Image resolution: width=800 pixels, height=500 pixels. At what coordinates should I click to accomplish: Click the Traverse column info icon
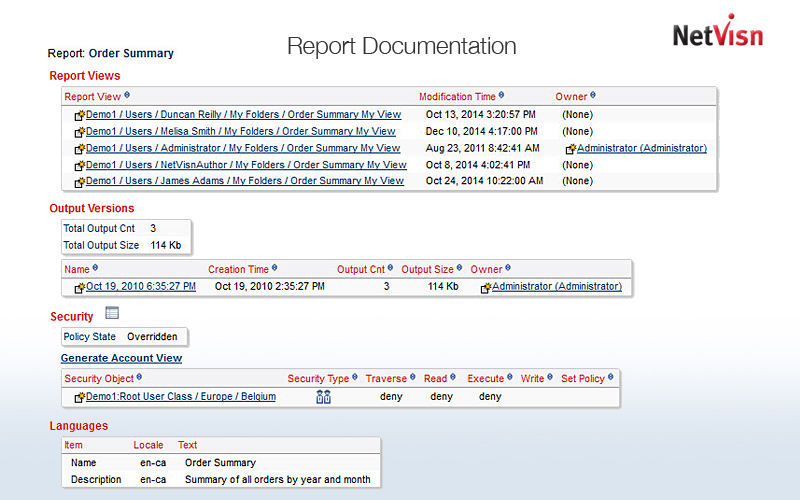point(414,378)
